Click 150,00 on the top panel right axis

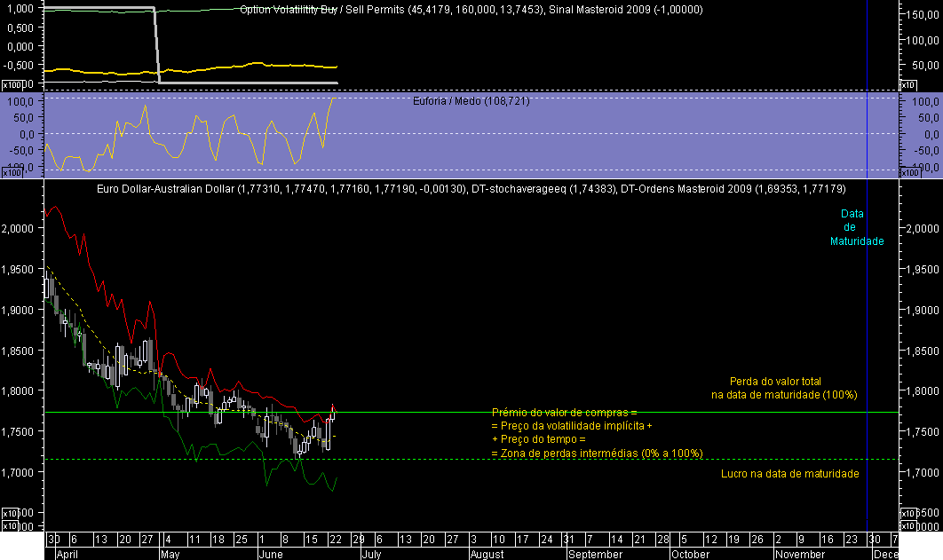(x=922, y=15)
